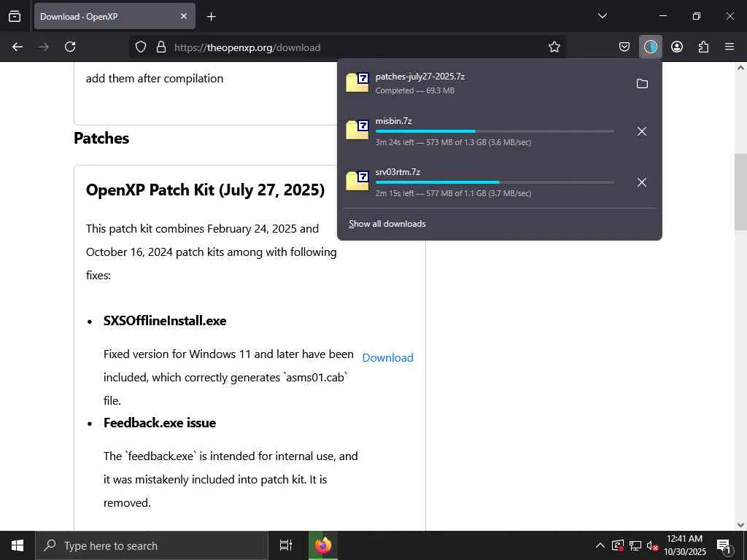This screenshot has width=747, height=560.
Task: Open the notification center icon
Action: tap(723, 545)
